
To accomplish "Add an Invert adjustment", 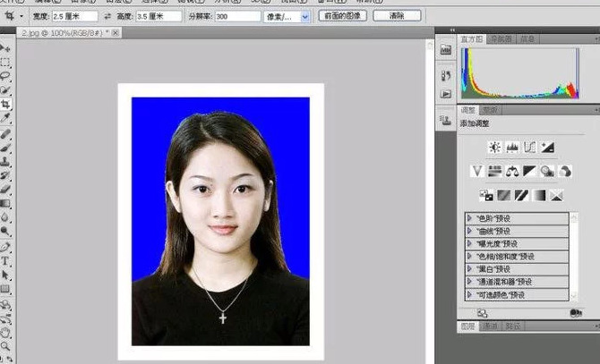I will click(x=486, y=195).
